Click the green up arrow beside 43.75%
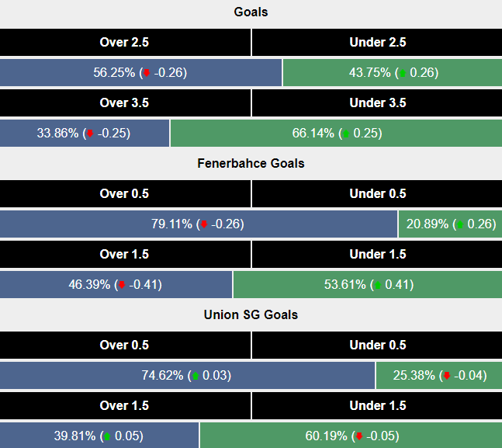The width and height of the screenshot is (502, 448). coord(402,73)
